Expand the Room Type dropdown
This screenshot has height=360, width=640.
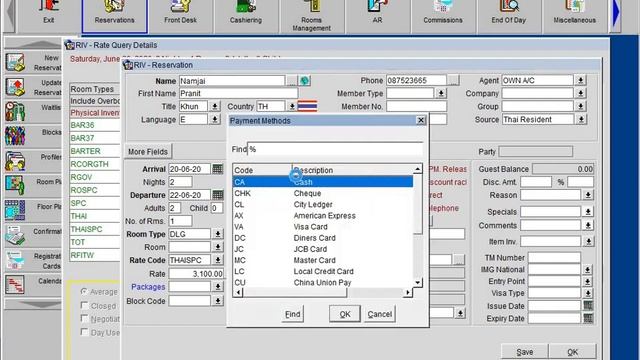[218, 234]
